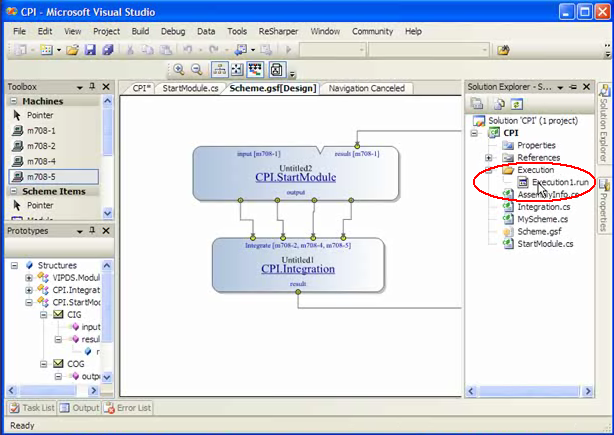The image size is (614, 435).
Task: Open the ReSharper menu
Action: point(278,31)
